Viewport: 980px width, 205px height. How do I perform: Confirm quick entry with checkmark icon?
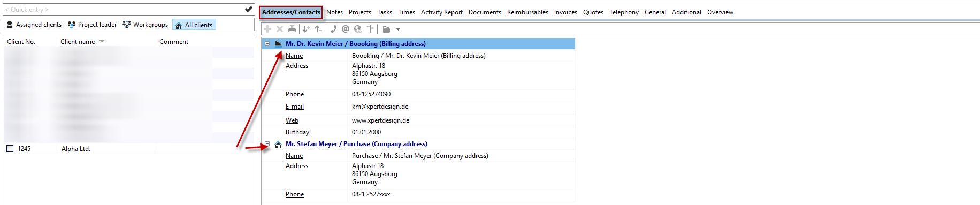point(249,9)
